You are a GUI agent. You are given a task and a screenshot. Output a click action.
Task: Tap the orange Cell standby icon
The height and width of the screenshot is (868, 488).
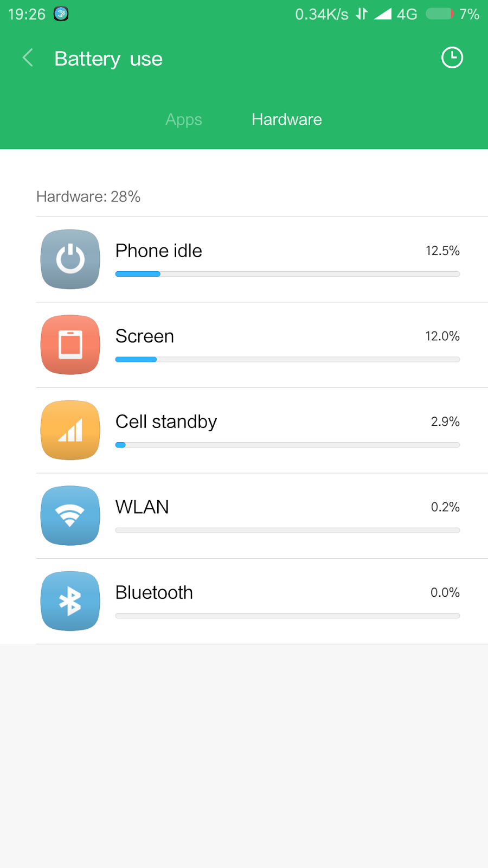[x=70, y=430]
